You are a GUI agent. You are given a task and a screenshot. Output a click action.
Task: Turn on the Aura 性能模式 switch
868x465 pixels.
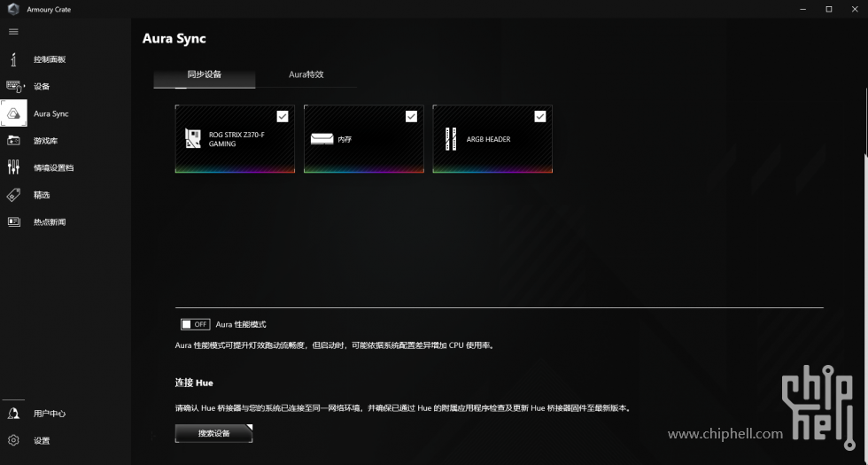coord(196,324)
